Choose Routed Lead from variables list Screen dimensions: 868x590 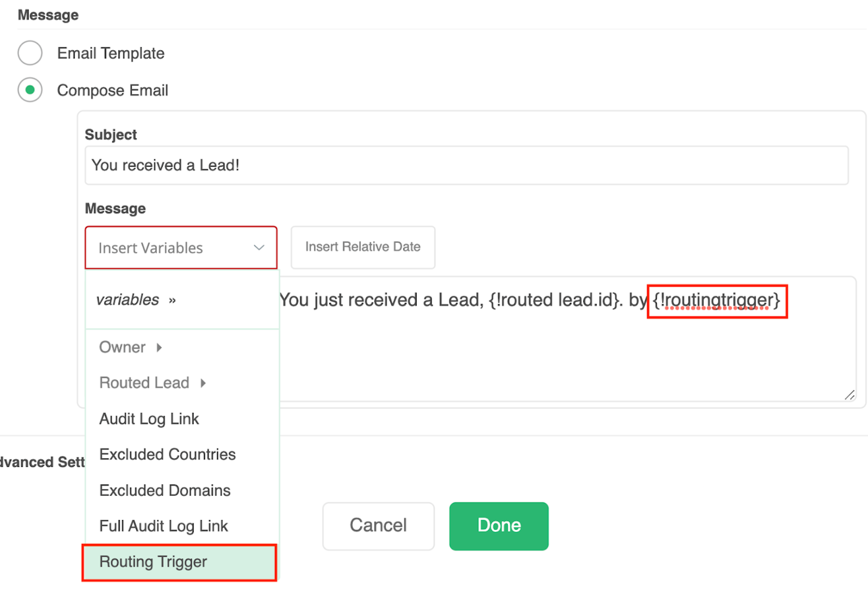144,383
